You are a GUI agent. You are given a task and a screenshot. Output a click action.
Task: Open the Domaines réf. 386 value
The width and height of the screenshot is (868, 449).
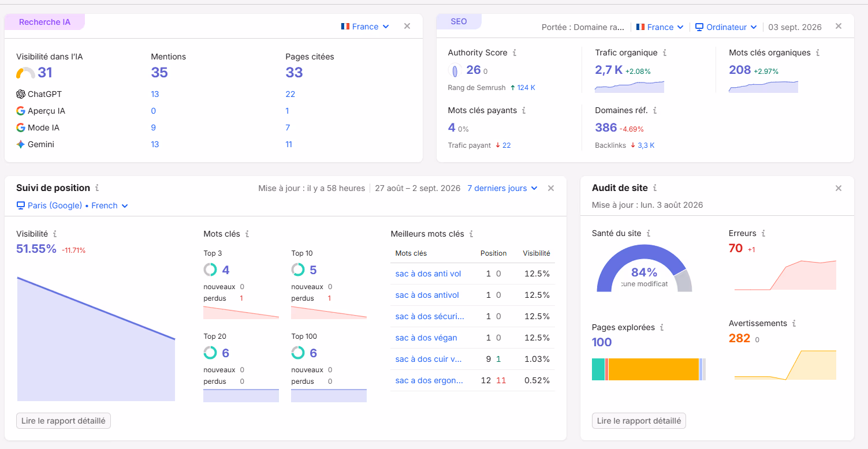[606, 128]
